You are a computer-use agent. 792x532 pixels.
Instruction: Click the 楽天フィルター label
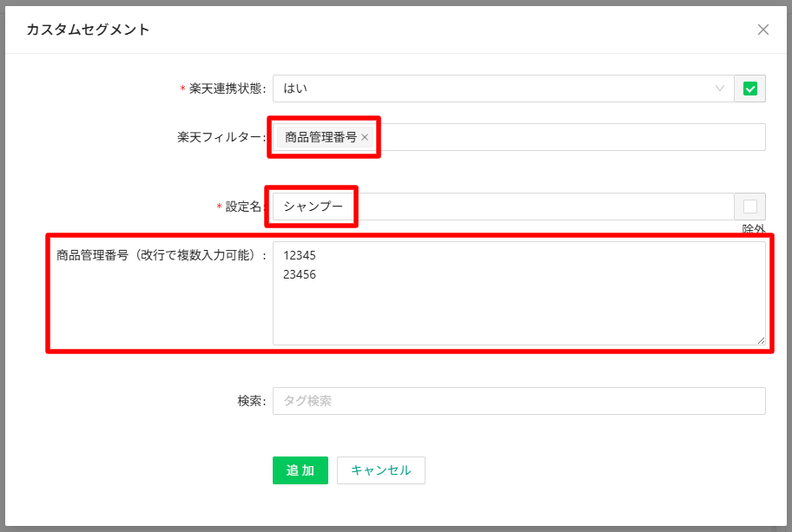pyautogui.click(x=220, y=137)
